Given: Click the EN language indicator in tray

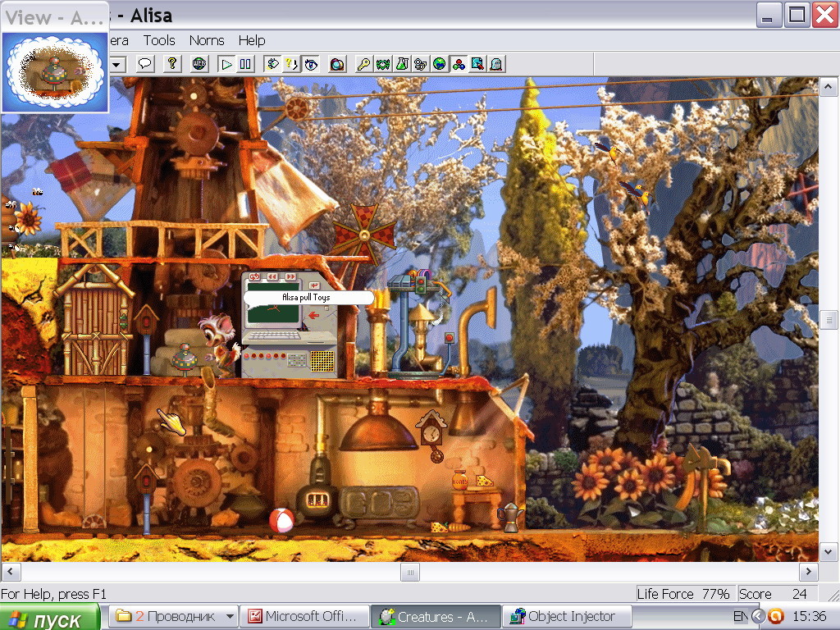Looking at the screenshot, I should pyautogui.click(x=741, y=616).
